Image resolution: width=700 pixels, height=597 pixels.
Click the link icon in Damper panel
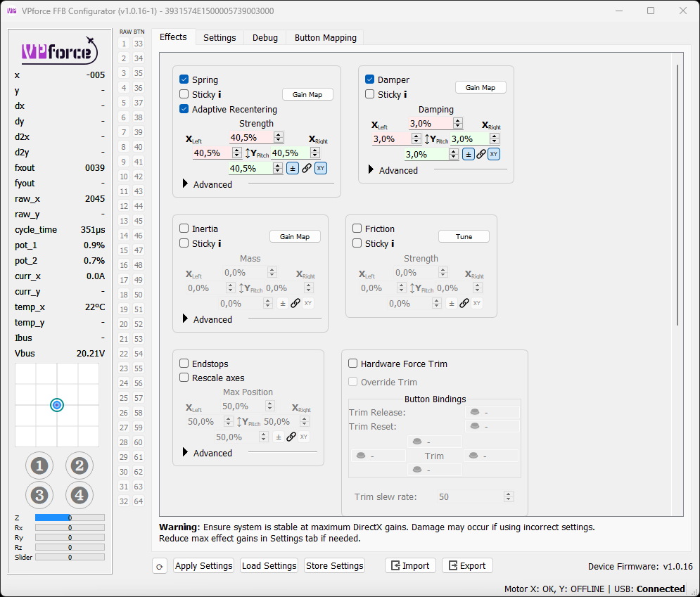point(481,154)
